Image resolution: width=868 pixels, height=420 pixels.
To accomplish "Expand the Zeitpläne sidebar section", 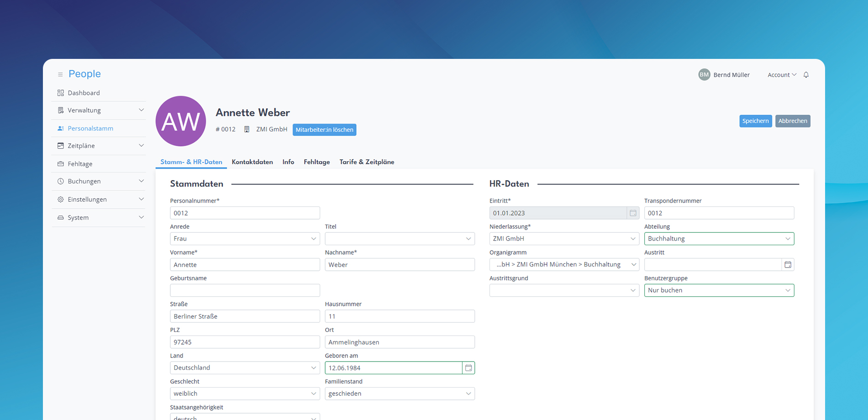I will pos(142,146).
